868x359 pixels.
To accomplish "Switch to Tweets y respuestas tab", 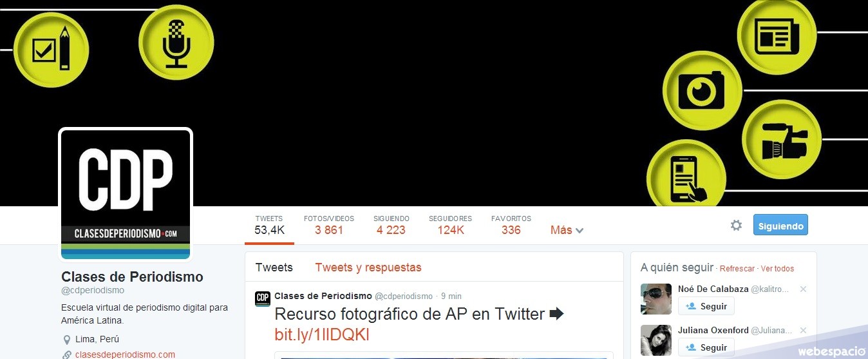I will point(368,267).
